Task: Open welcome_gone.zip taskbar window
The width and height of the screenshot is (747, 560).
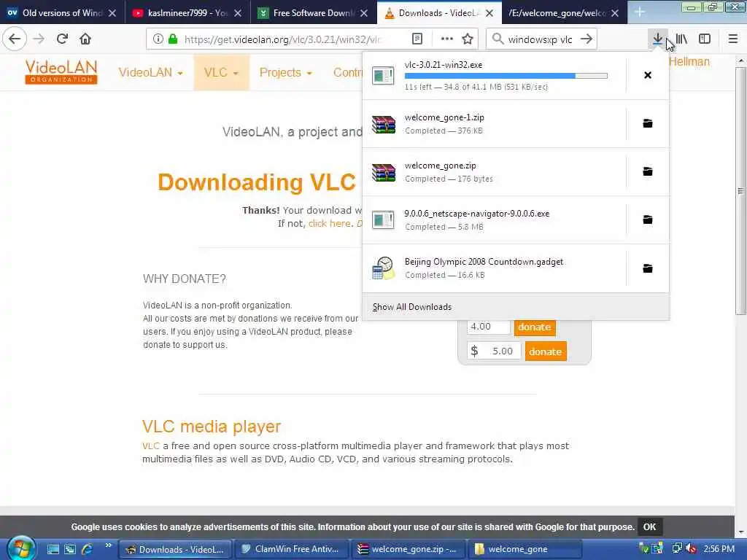Action: [409, 550]
